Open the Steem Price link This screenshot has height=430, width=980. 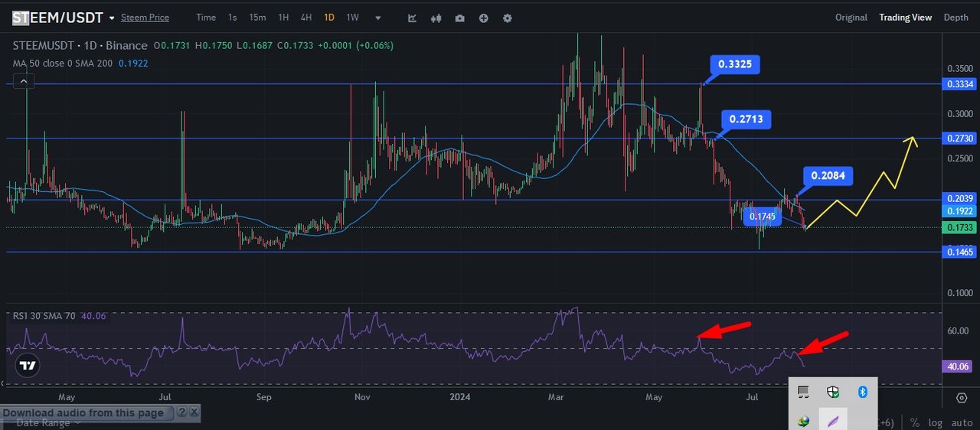point(145,18)
